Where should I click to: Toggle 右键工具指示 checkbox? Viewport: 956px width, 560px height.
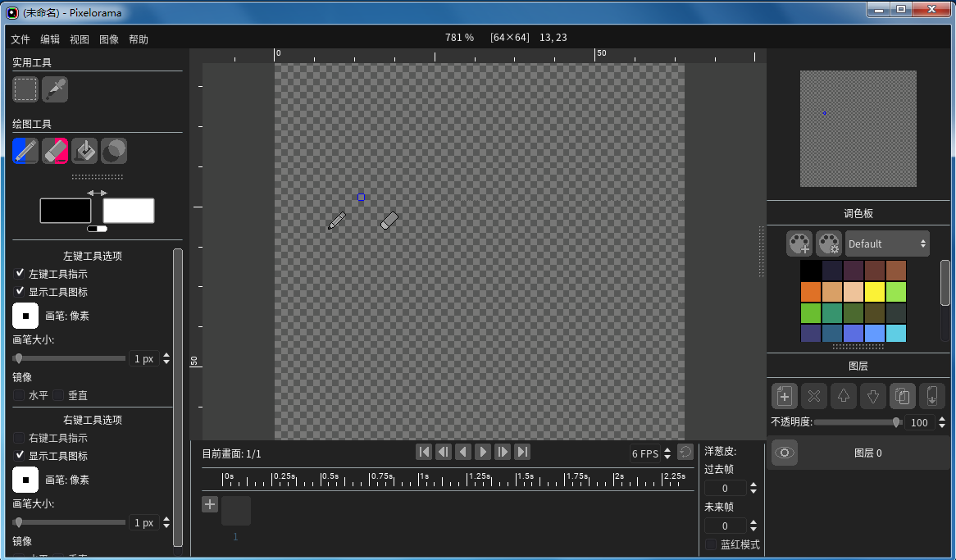click(19, 437)
